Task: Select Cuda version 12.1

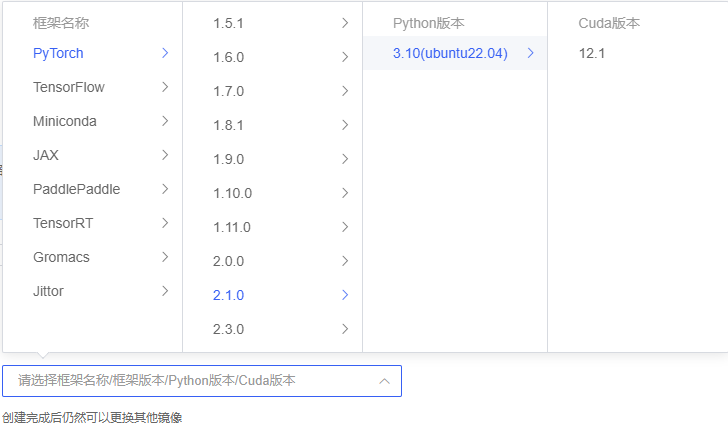Action: click(592, 53)
